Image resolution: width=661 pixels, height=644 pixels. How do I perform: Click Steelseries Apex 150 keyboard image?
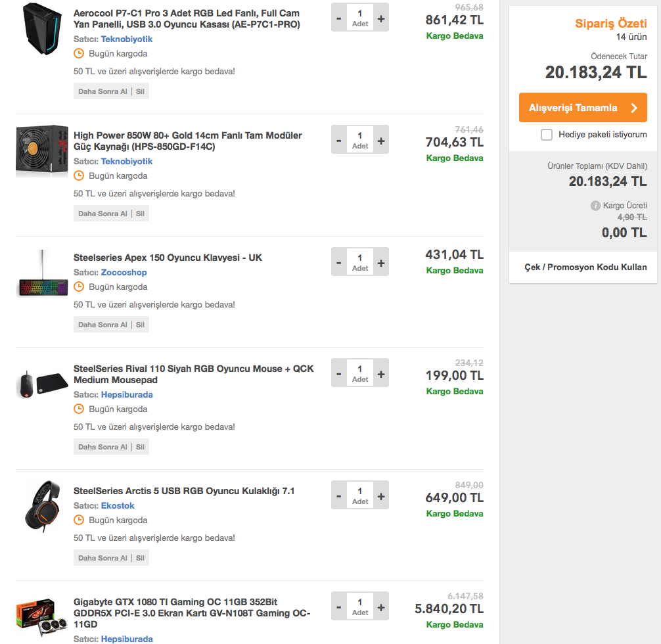coord(42,275)
